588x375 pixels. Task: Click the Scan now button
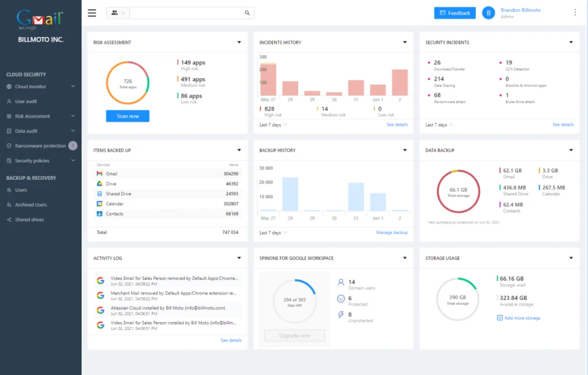pyautogui.click(x=128, y=116)
